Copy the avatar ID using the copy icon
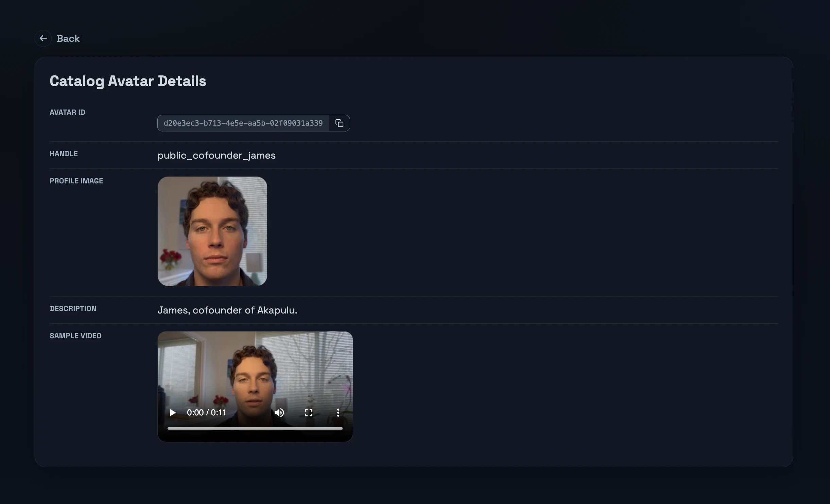The height and width of the screenshot is (504, 830). point(339,123)
